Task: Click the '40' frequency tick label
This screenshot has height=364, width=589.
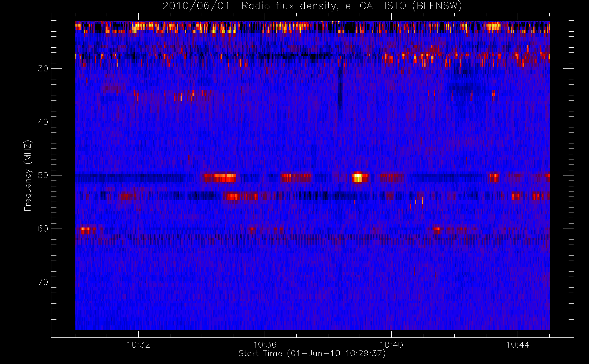Action: [x=43, y=122]
